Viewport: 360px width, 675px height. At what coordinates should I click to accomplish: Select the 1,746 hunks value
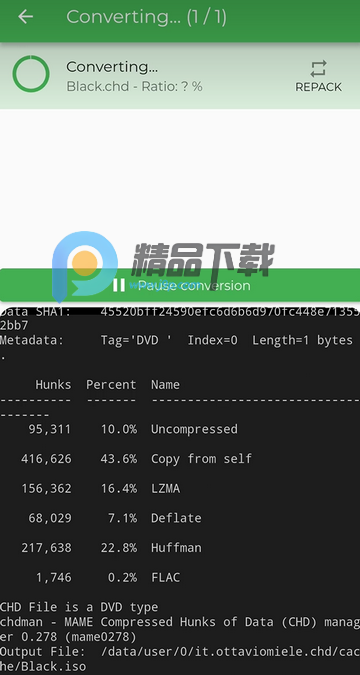(53, 577)
